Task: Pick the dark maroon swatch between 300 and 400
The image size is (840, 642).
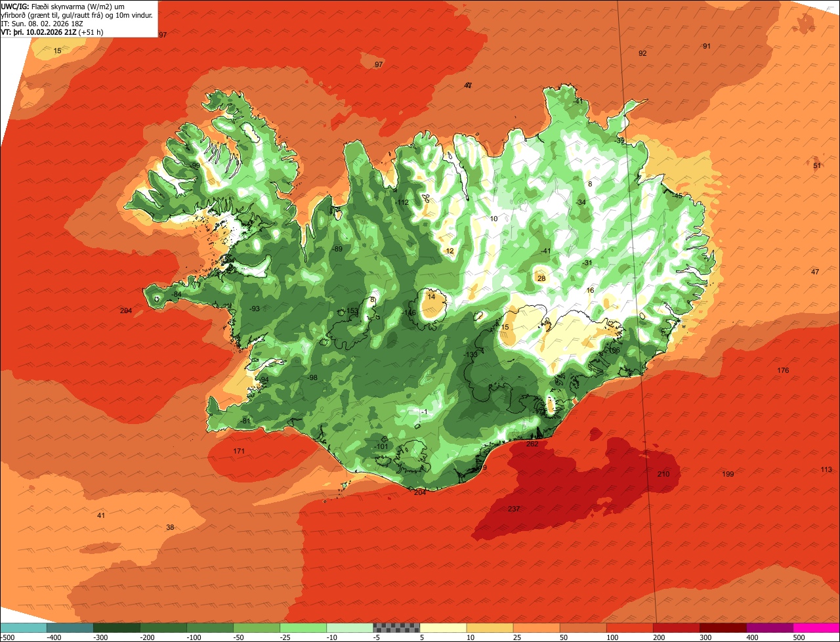Action: coord(723,628)
